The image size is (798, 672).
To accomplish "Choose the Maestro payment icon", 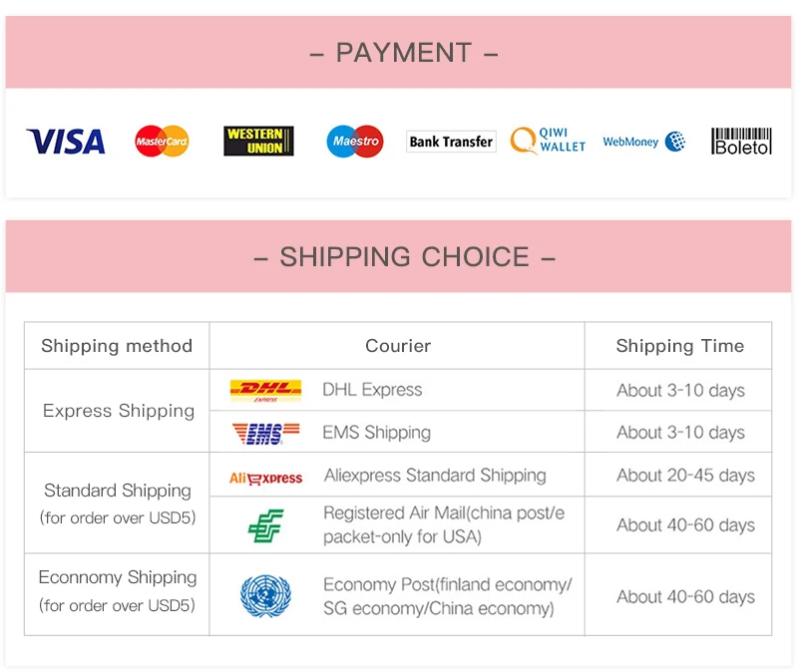I will click(x=355, y=141).
